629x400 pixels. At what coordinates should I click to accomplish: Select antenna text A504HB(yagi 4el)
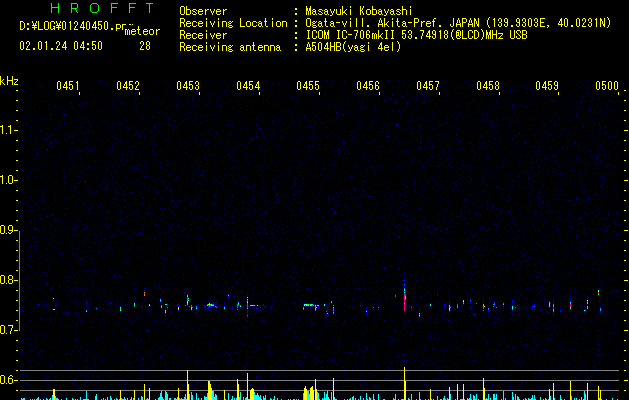(x=353, y=47)
